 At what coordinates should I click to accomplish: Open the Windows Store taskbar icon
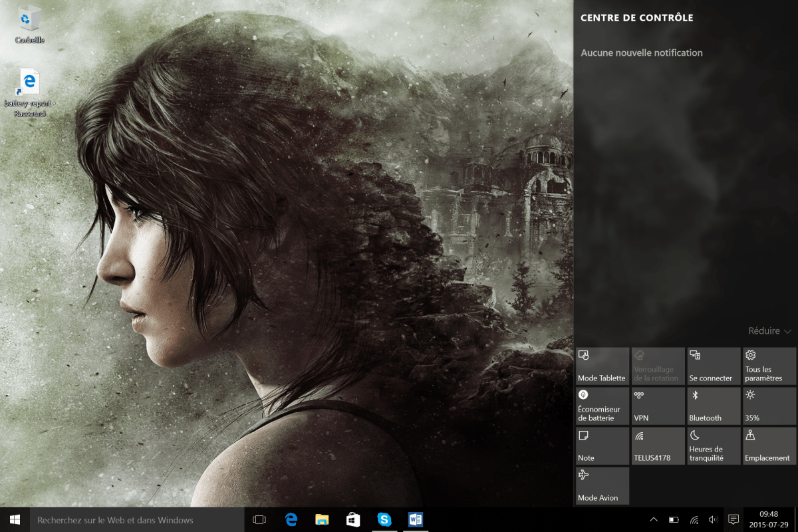pos(353,519)
